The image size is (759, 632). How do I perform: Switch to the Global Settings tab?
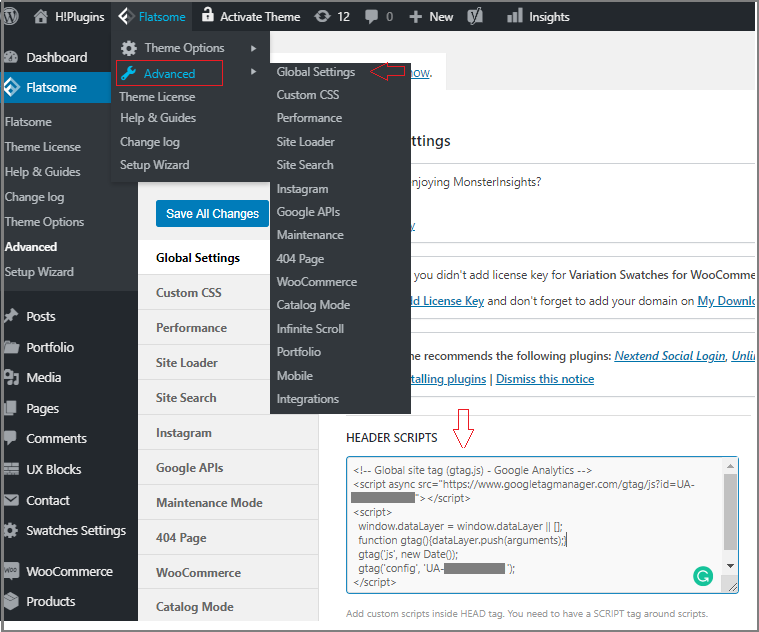(x=204, y=258)
